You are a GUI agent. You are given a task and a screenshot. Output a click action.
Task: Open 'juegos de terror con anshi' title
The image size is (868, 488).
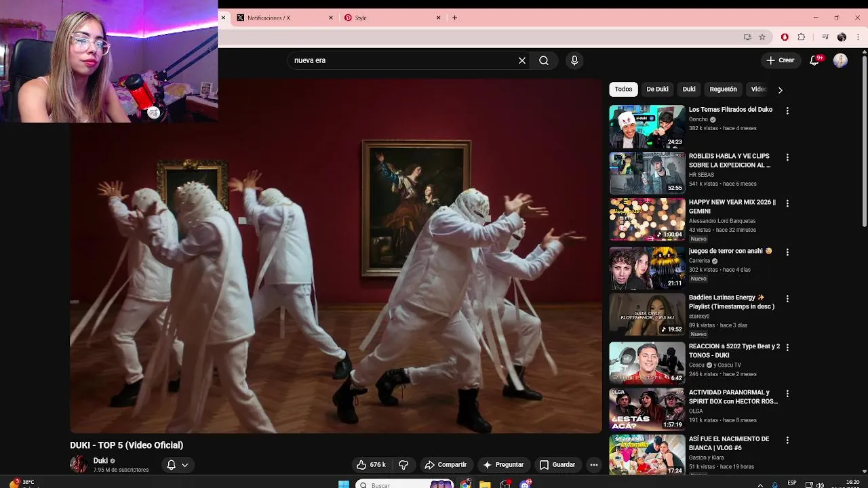(x=730, y=251)
